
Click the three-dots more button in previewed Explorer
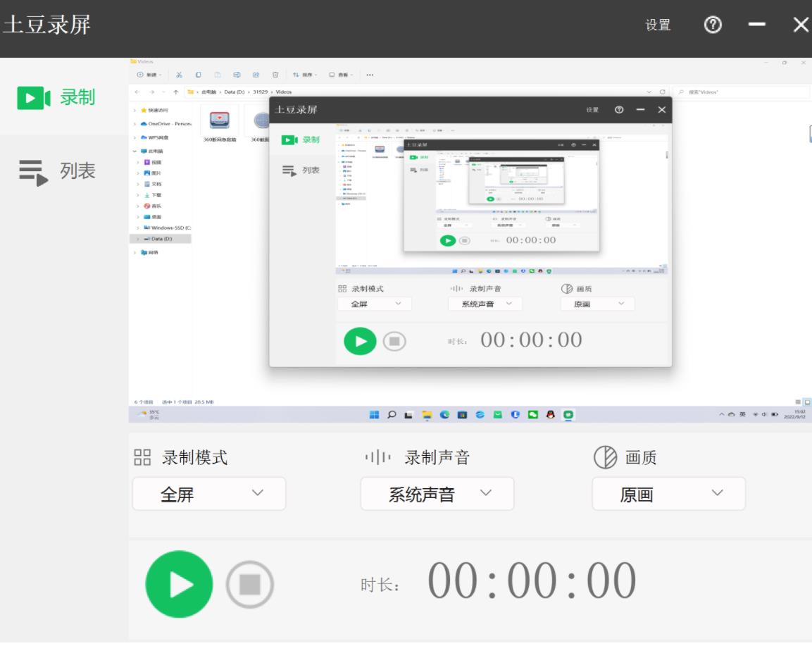[370, 75]
